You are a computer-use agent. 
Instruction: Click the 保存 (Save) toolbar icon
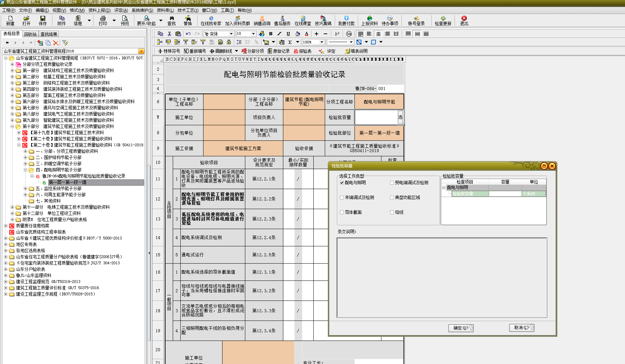click(42, 20)
